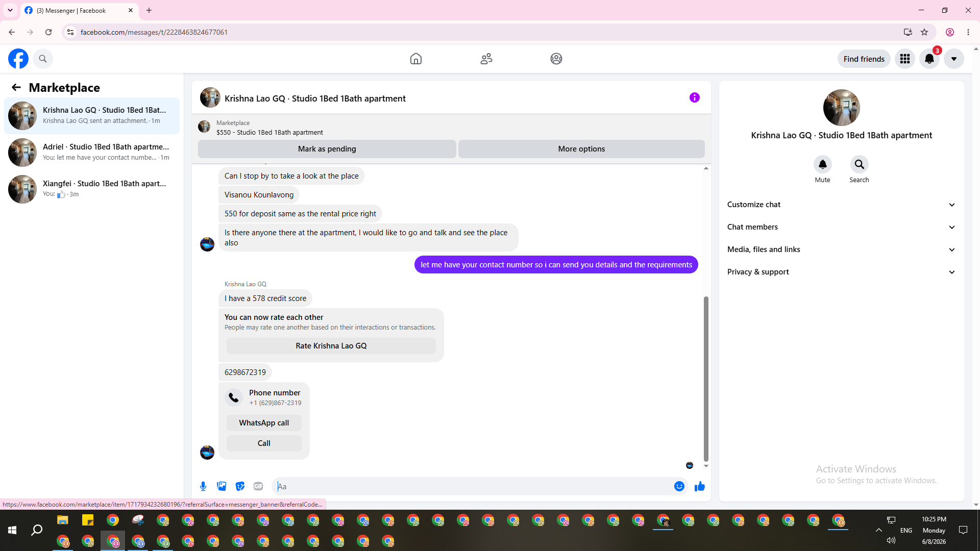Search in conversation icon
The width and height of the screenshot is (980, 551).
tap(860, 164)
